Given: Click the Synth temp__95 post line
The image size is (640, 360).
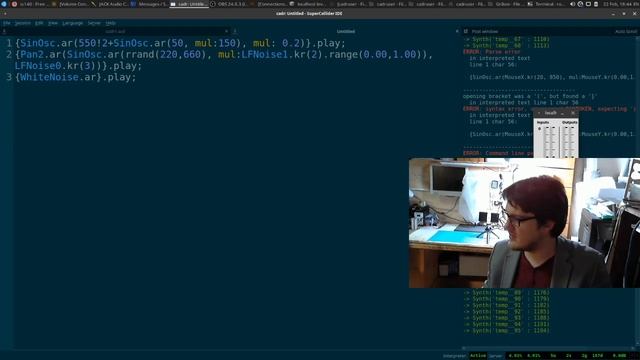Looking at the screenshot, I should click(x=506, y=331).
